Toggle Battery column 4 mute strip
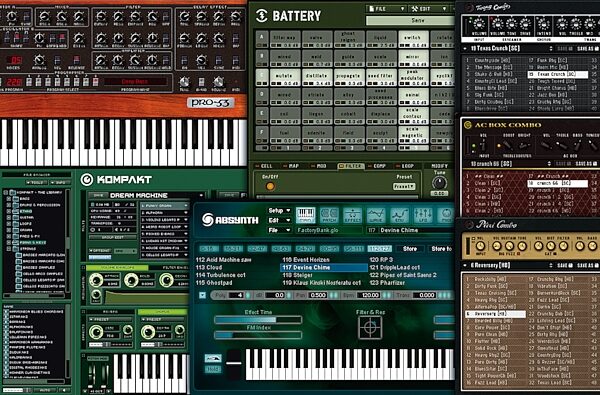This screenshot has width=600, height=395. (381, 148)
